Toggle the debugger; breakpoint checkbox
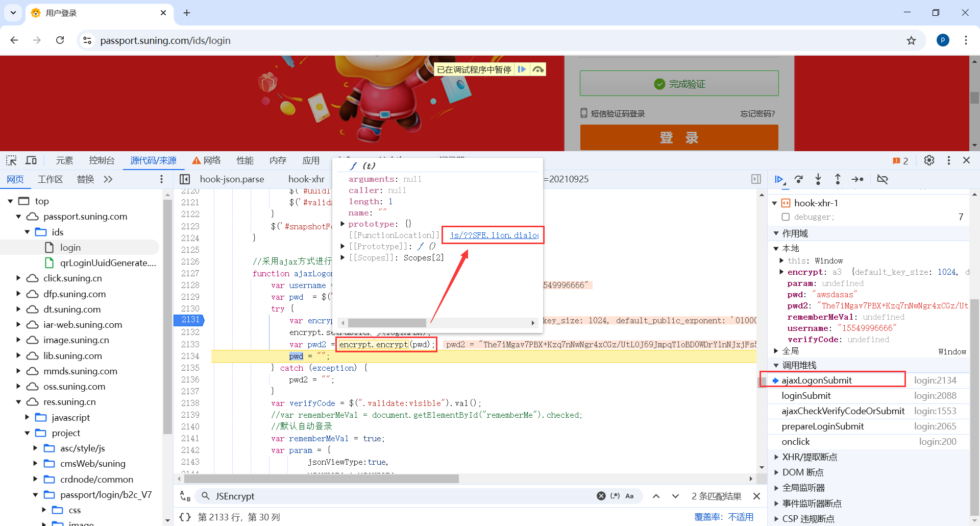 [x=786, y=217]
